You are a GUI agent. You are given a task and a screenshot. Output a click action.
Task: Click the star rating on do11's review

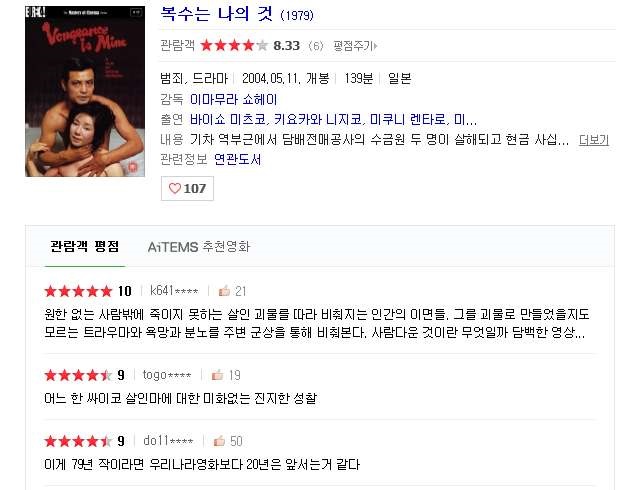coord(78,441)
